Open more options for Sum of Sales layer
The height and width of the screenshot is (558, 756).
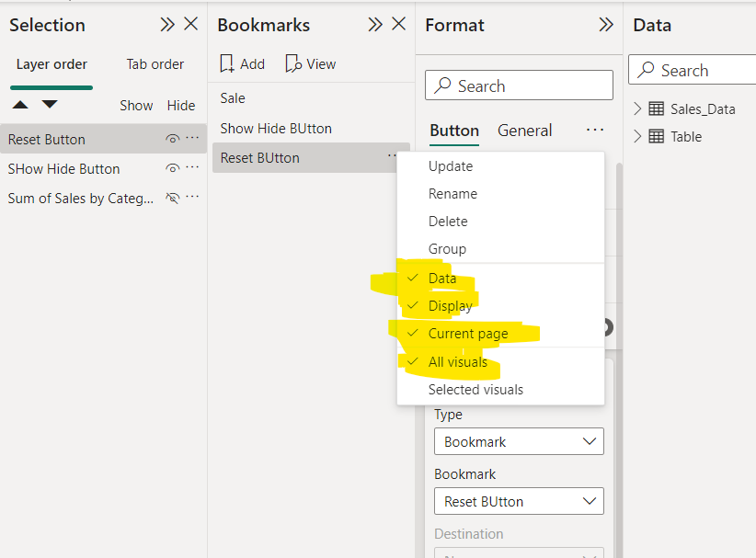[192, 197]
